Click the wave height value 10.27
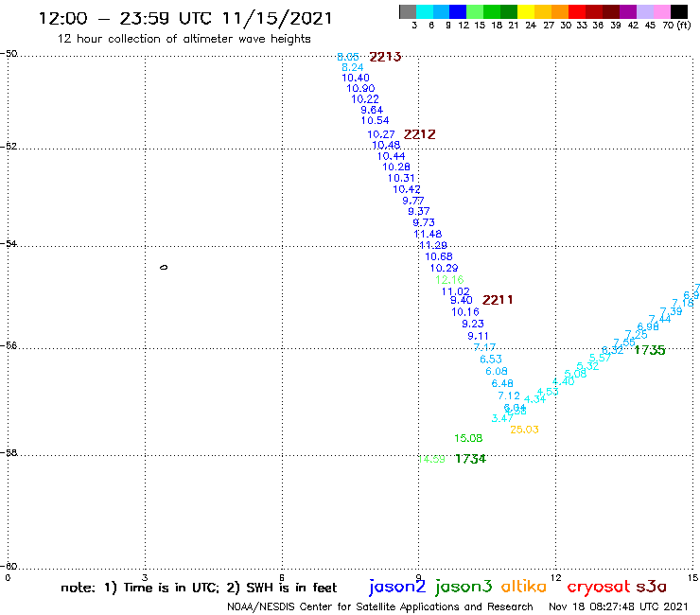 coord(381,134)
